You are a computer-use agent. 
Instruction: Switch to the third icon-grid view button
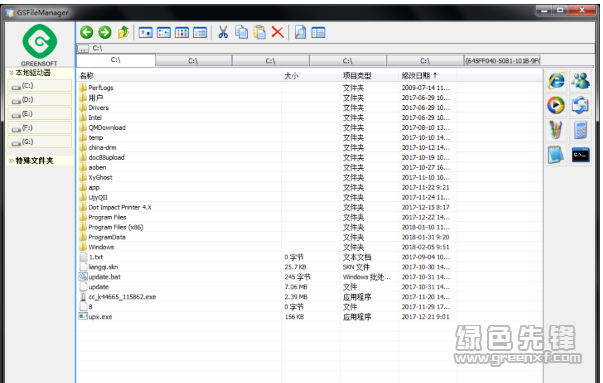[182, 33]
